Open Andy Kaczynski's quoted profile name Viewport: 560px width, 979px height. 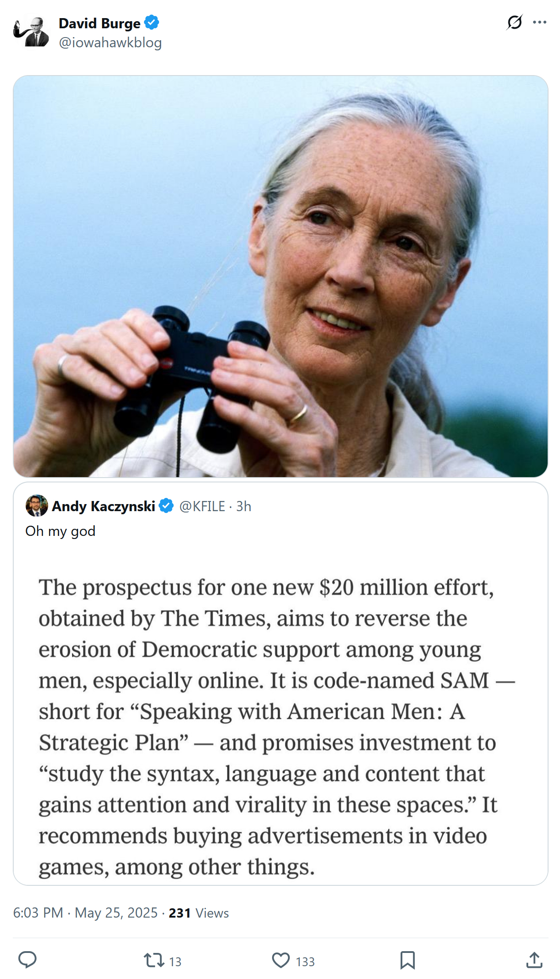[103, 506]
